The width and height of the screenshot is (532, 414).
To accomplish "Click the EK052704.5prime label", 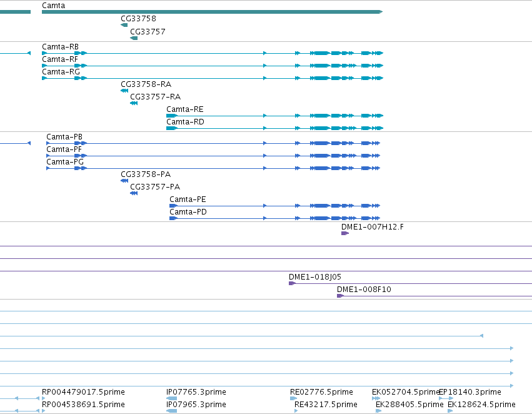I will 406,392.
